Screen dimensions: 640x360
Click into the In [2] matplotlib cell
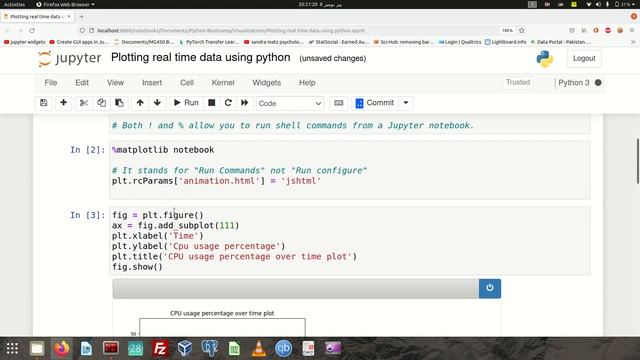click(x=349, y=170)
